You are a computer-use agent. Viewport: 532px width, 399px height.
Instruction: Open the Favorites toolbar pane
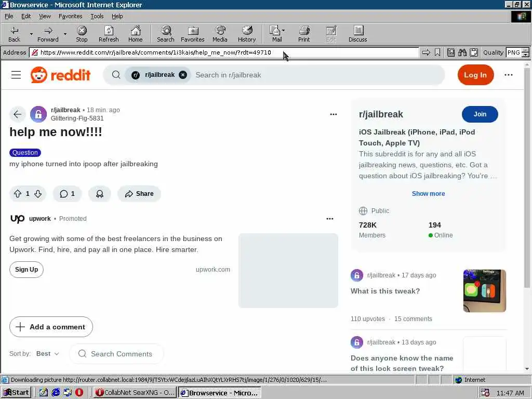(x=192, y=34)
